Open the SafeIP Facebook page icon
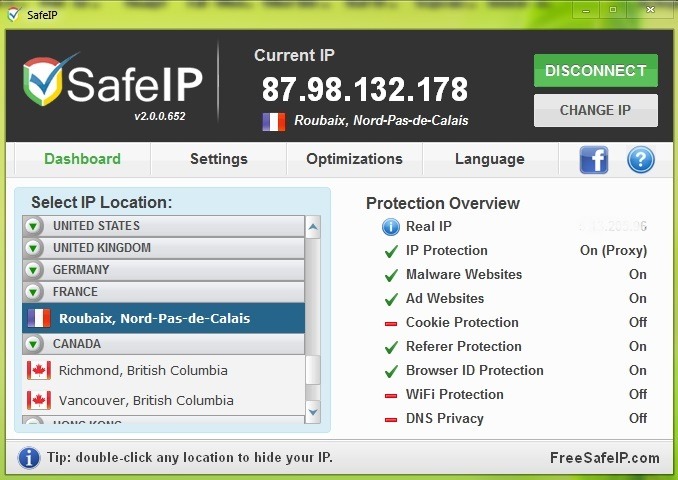 (x=594, y=160)
